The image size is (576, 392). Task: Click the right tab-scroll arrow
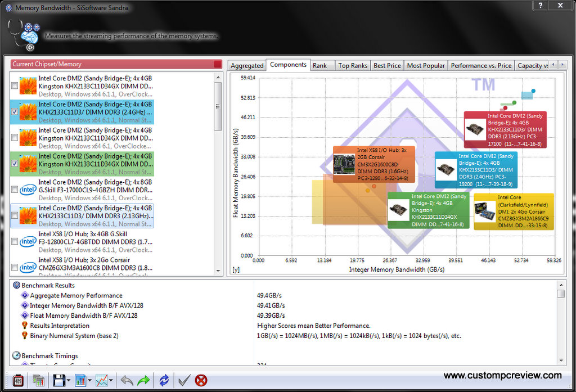562,65
